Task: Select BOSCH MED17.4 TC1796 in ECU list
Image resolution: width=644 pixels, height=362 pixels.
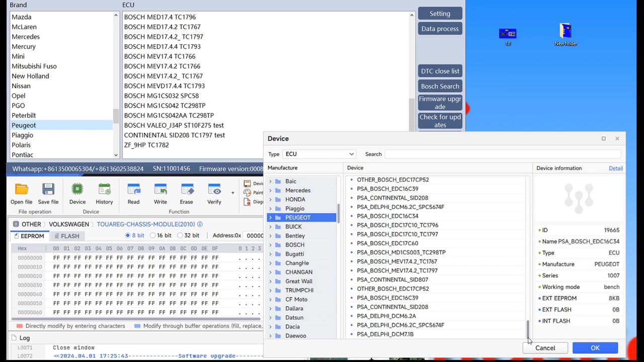Action: (x=160, y=17)
